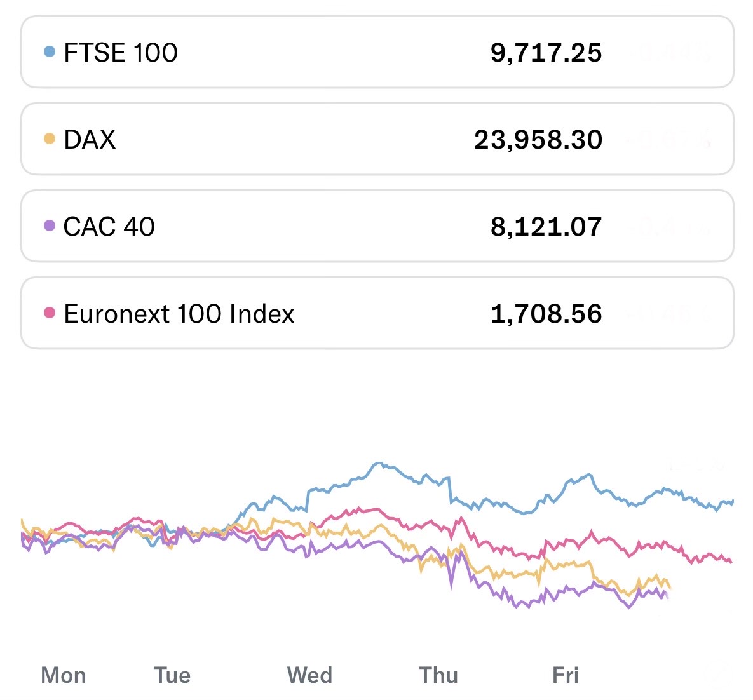Select the CAC 40 index name
The width and height of the screenshot is (753, 700).
(109, 226)
